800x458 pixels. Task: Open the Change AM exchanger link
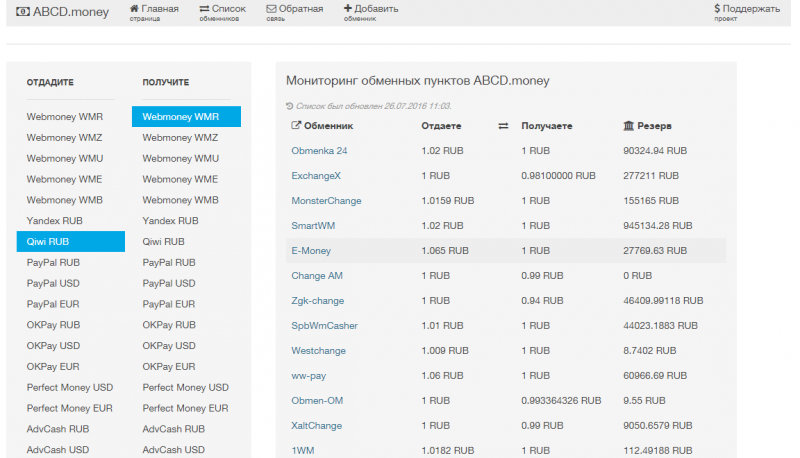click(317, 275)
